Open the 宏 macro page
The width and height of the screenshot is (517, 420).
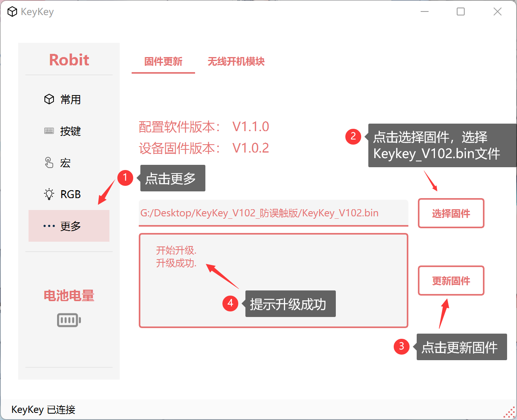click(69, 162)
